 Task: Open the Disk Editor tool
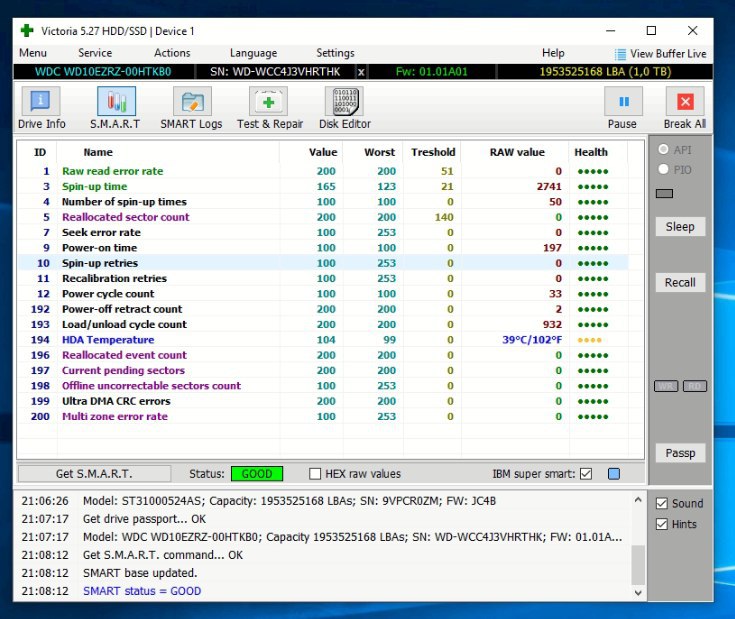pos(345,101)
